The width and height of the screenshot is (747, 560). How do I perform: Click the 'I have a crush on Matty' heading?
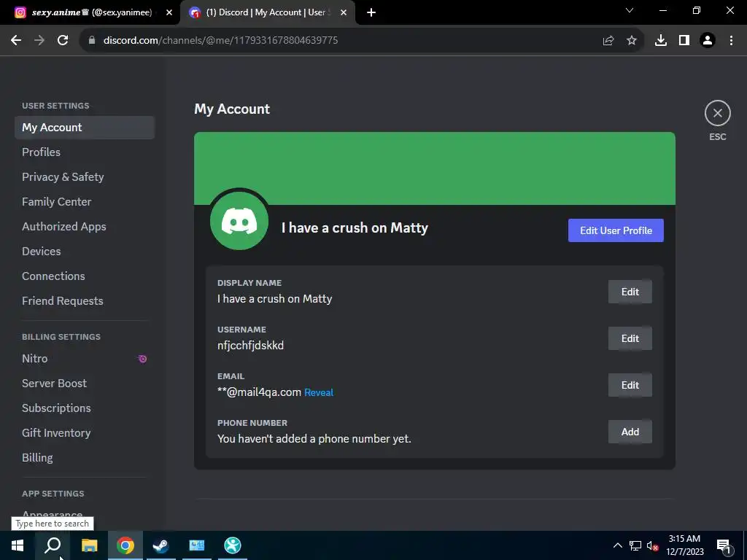click(355, 228)
